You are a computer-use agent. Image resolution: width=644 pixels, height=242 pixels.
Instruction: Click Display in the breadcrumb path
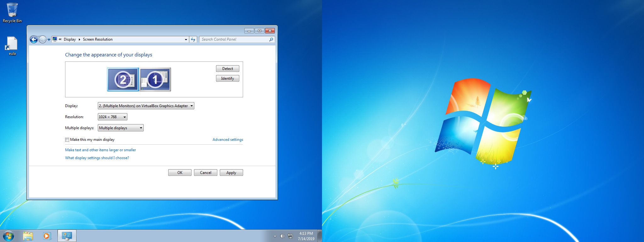coord(70,39)
